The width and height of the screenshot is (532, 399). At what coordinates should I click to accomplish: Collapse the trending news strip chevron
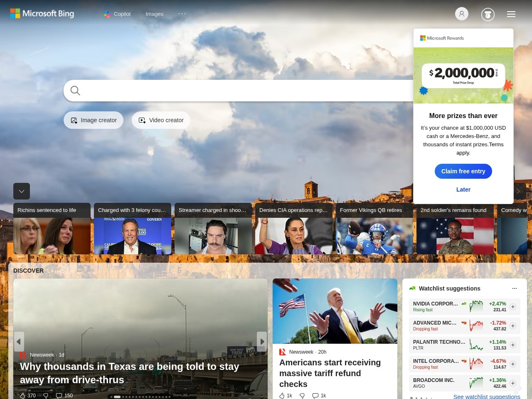(22, 191)
